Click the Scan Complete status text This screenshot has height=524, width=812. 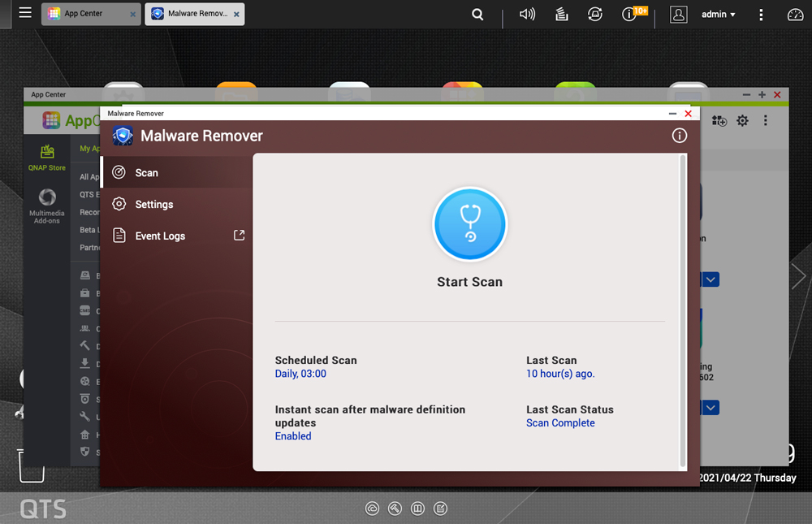(560, 423)
